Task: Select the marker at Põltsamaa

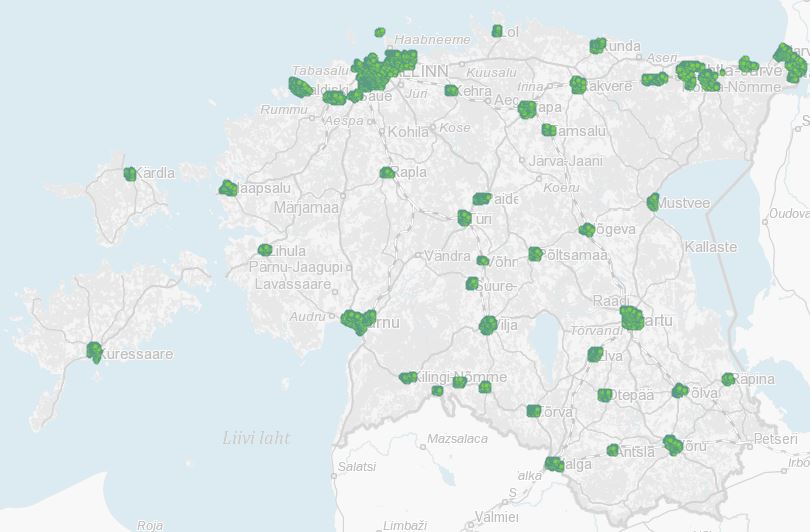Action: click(535, 255)
